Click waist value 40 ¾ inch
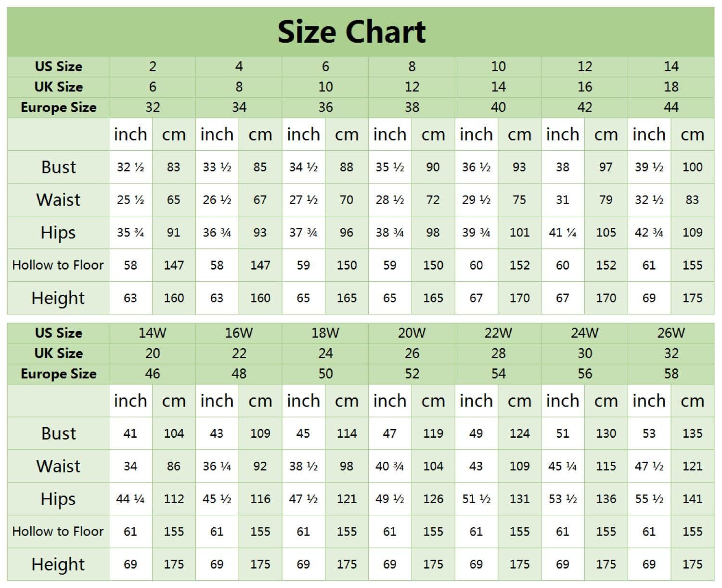 [x=390, y=466]
